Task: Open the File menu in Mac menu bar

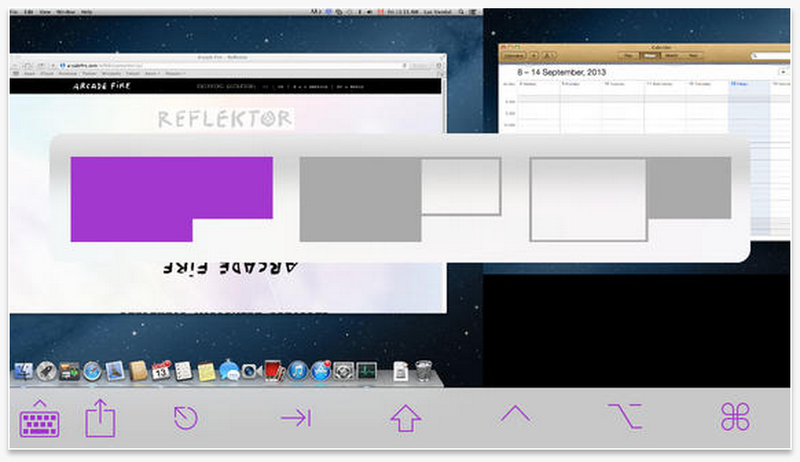Action: tap(15, 12)
